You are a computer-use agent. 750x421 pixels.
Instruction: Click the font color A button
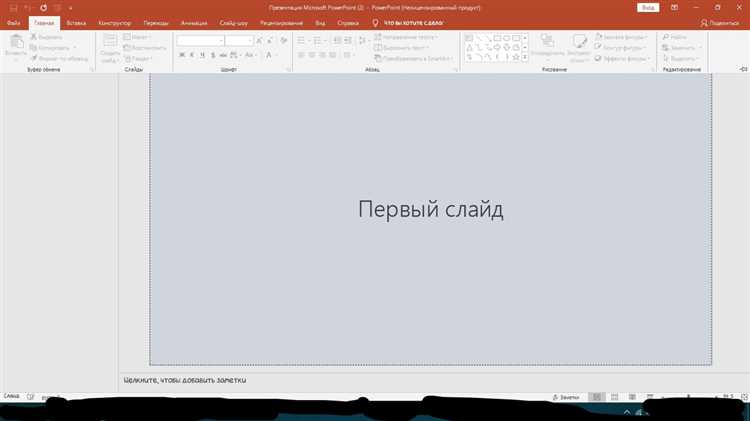click(269, 55)
